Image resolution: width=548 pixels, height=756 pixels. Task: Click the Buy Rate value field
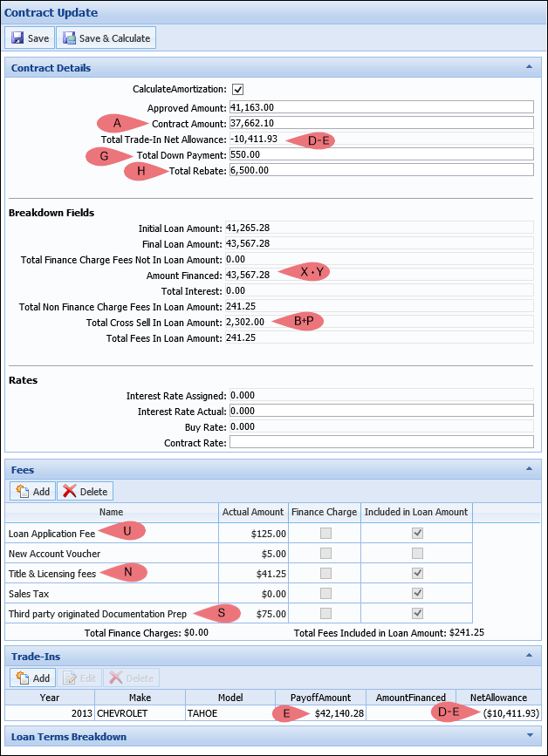click(381, 426)
